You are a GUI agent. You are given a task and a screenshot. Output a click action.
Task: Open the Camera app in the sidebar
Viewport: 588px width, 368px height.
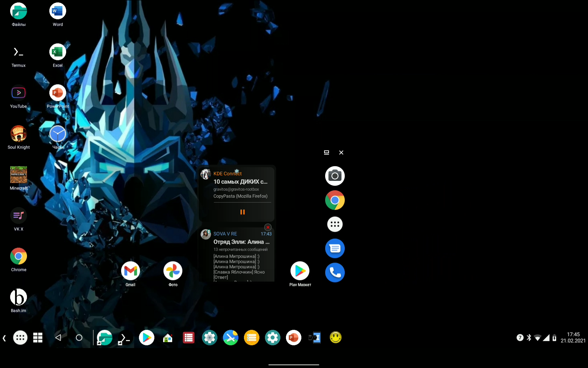click(x=335, y=176)
